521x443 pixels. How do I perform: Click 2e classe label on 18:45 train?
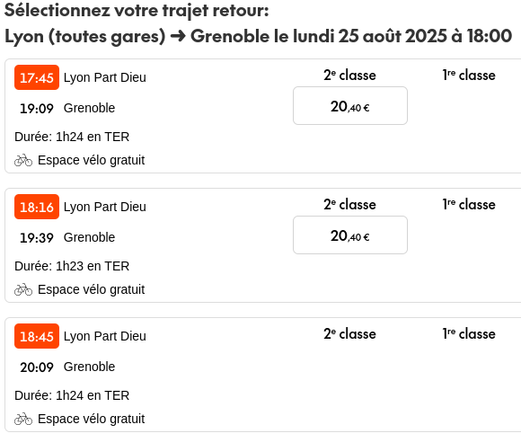(350, 334)
